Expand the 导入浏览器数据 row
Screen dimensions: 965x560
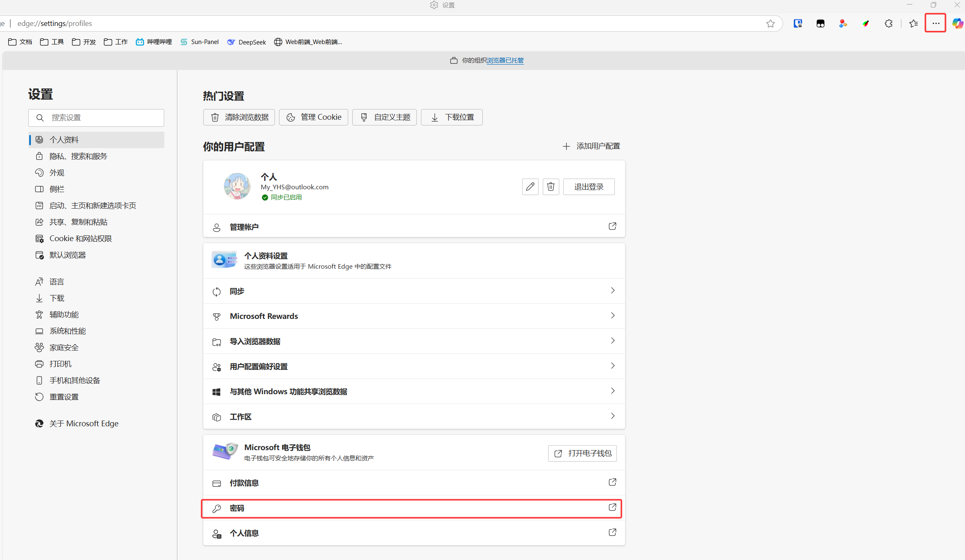click(x=612, y=341)
